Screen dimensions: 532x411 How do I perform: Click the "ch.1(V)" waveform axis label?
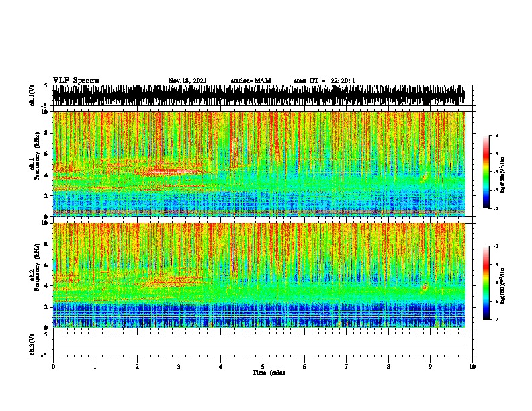click(32, 95)
